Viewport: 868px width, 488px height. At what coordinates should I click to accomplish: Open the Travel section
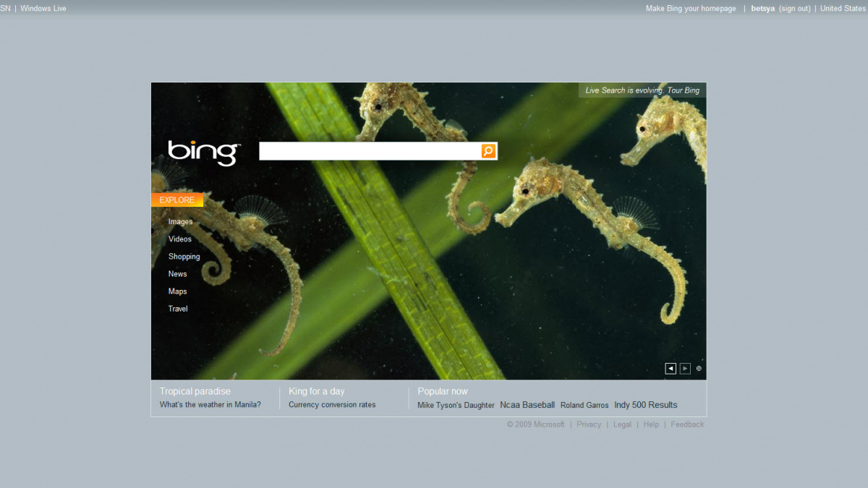[178, 309]
